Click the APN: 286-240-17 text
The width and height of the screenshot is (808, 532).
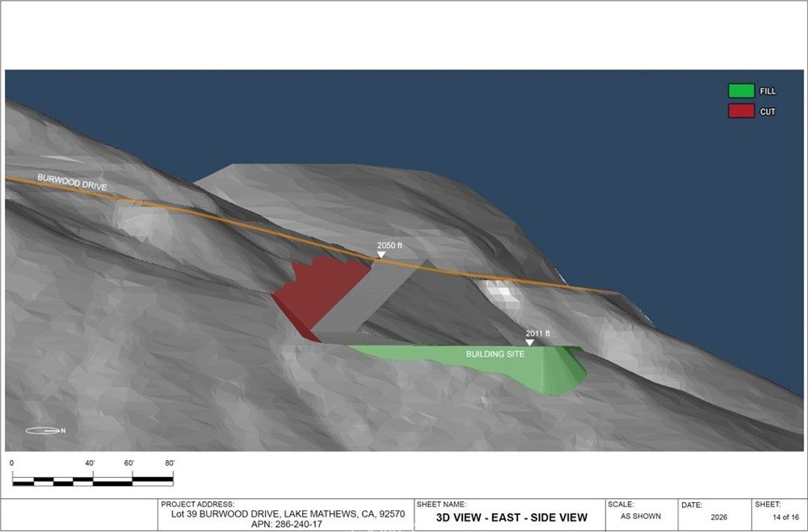pos(287,524)
